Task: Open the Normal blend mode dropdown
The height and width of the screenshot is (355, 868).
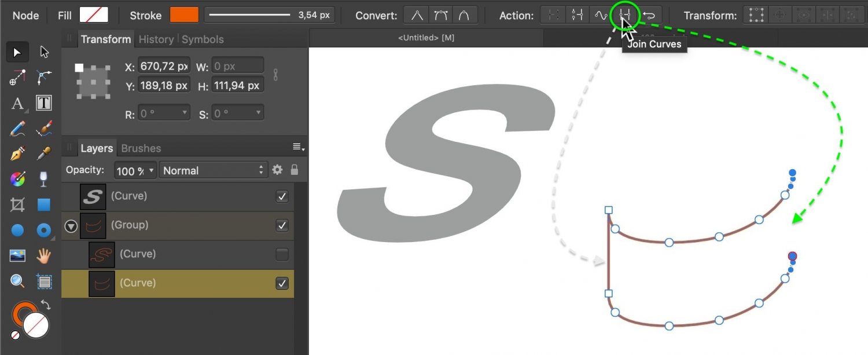Action: (x=213, y=170)
